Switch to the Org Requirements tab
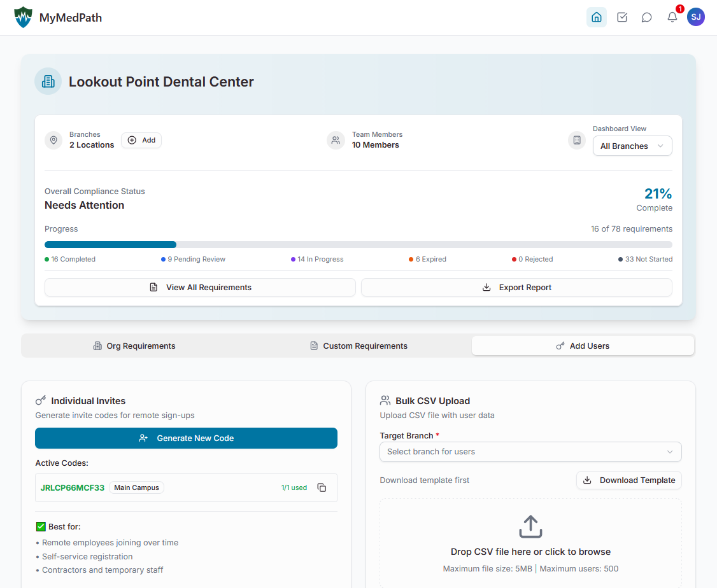The height and width of the screenshot is (588, 717). [134, 346]
